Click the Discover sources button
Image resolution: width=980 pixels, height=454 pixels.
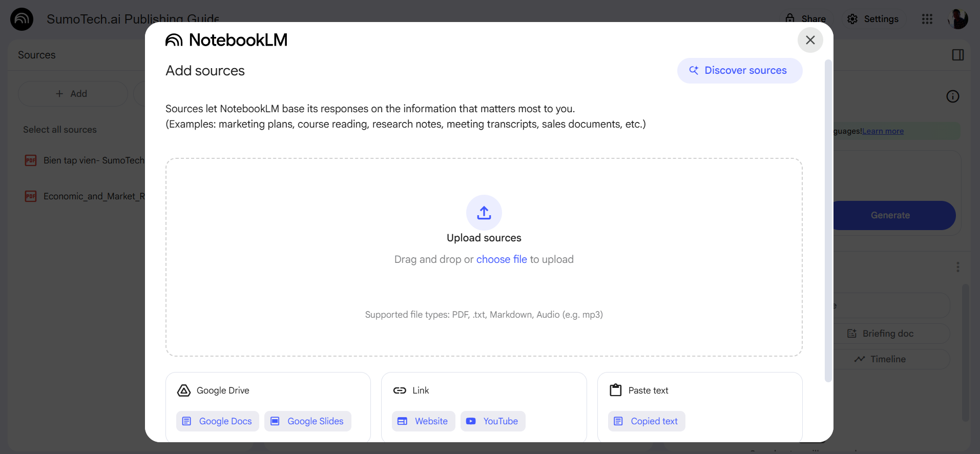[x=739, y=71]
